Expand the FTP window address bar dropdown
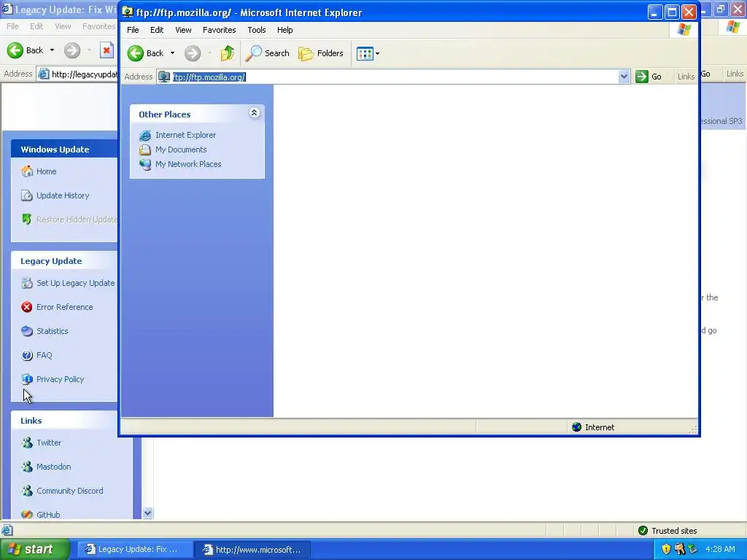Screen dimensions: 747x560 pos(624,77)
